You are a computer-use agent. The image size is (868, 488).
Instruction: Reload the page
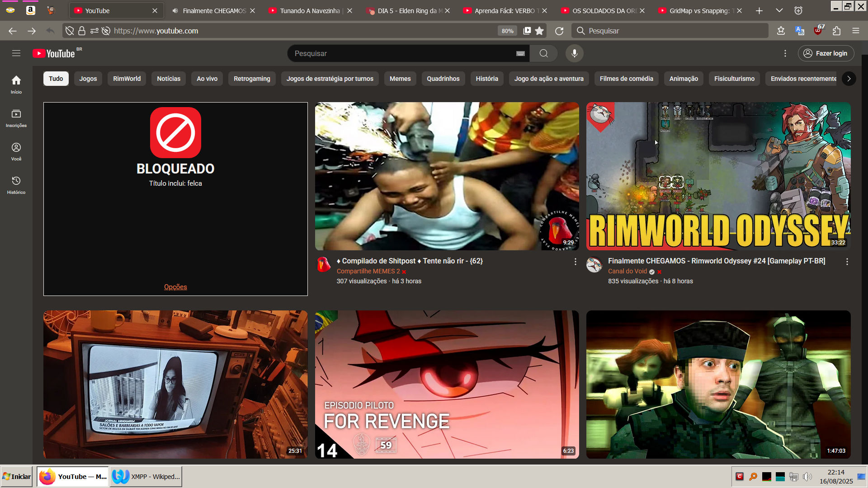(x=559, y=31)
